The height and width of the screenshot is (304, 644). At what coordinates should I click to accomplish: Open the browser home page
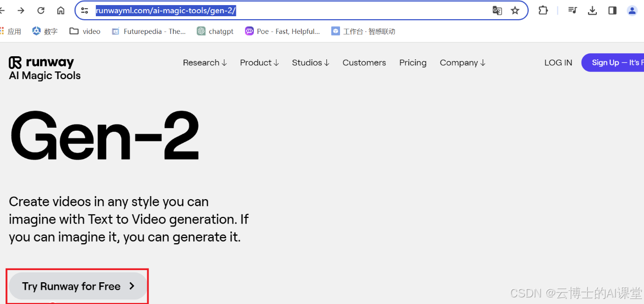click(x=60, y=10)
